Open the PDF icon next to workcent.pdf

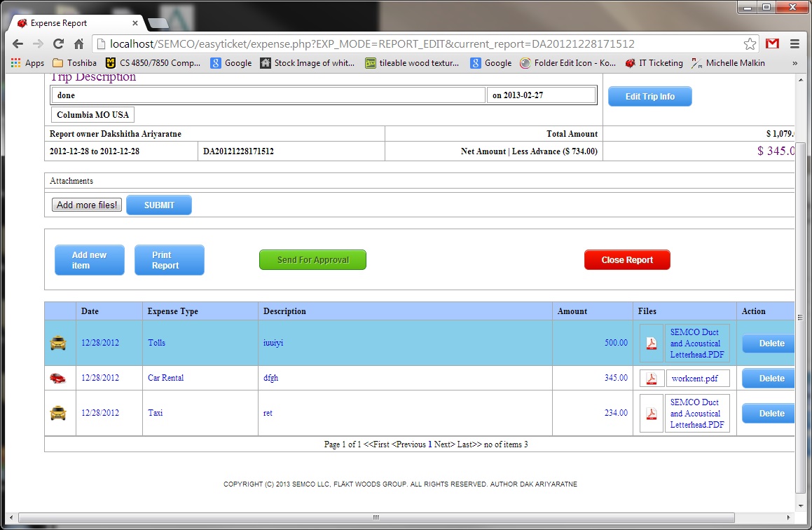[x=651, y=379]
